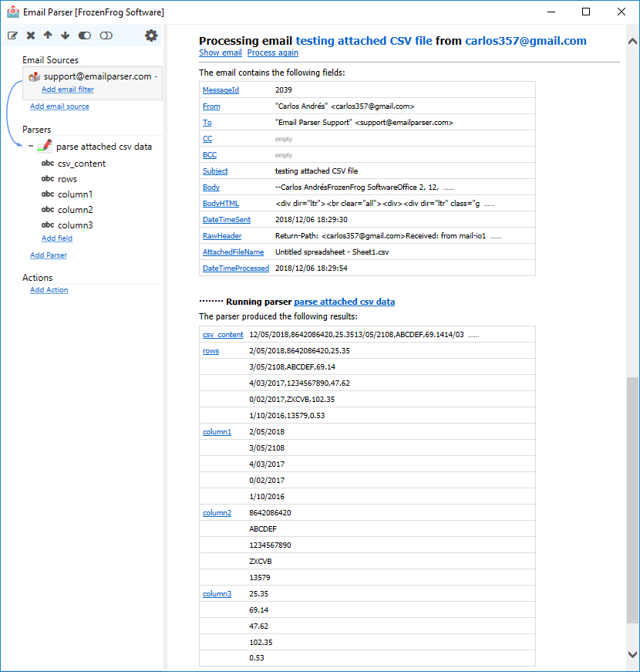Click the edit (pencil) toolbar icon
Screen dimensions: 640x672
coord(12,35)
